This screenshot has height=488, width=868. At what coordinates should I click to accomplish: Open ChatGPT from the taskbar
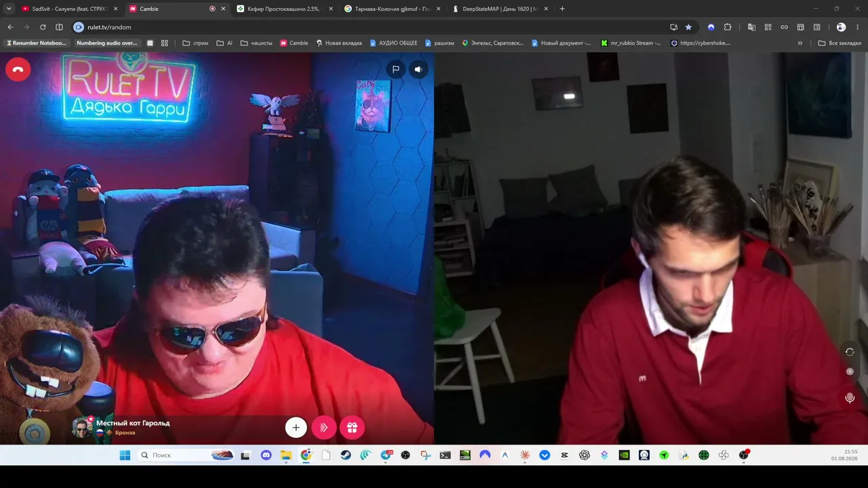[585, 455]
